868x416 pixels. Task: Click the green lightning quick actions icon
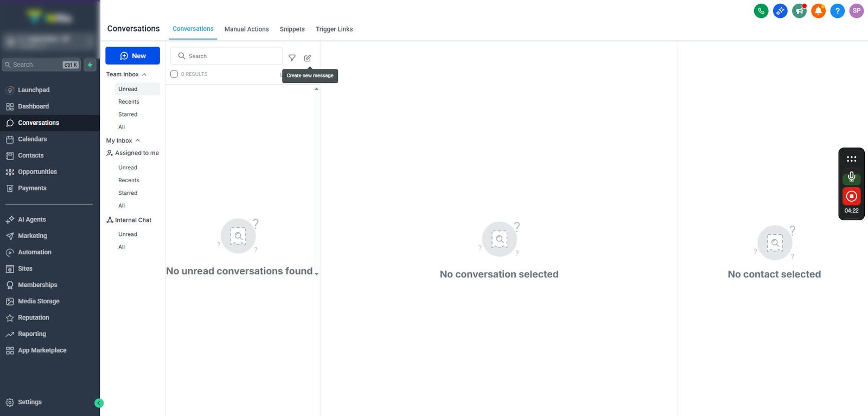click(90, 65)
